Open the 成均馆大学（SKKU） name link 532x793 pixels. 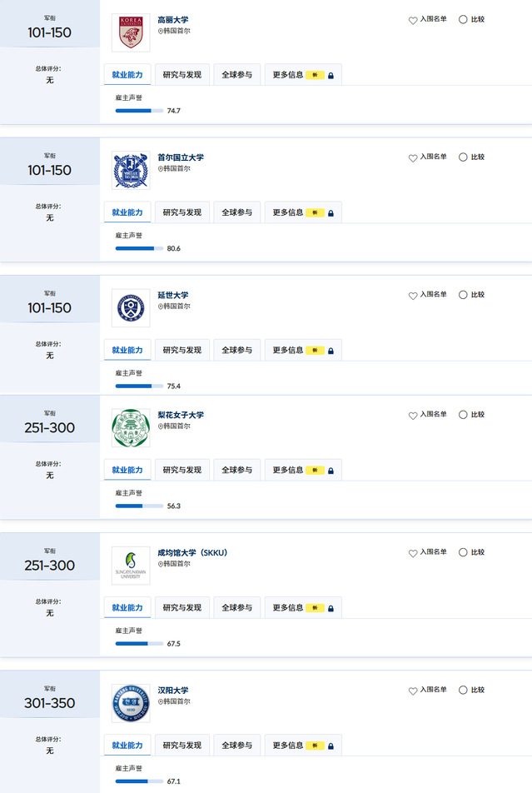192,552
